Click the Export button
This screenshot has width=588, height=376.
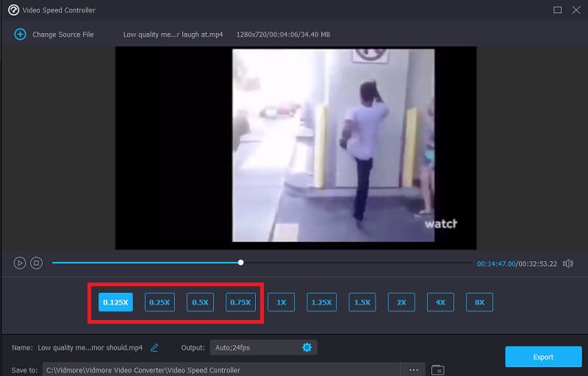[543, 357]
